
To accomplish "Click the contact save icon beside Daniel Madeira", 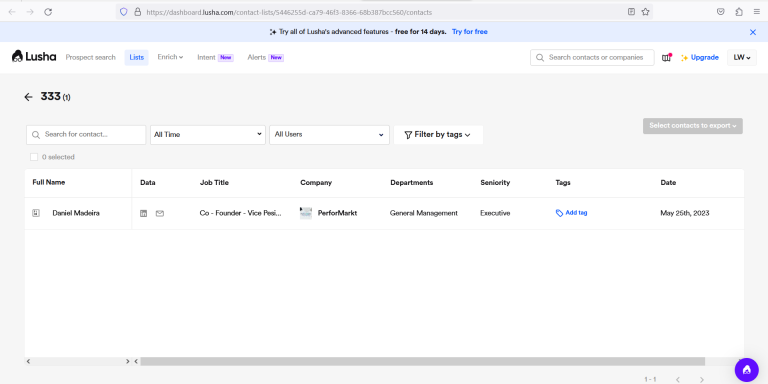I will click(36, 213).
